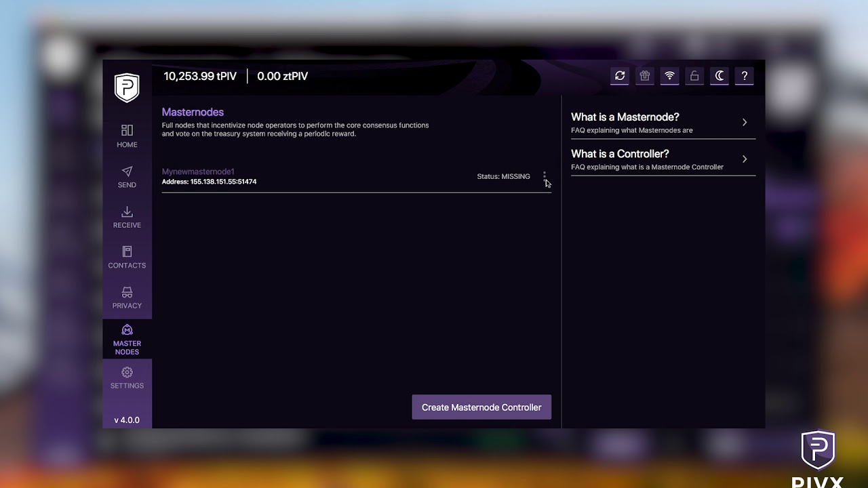Expand chevron beside What is a Controller?
The width and height of the screenshot is (868, 488).
745,159
